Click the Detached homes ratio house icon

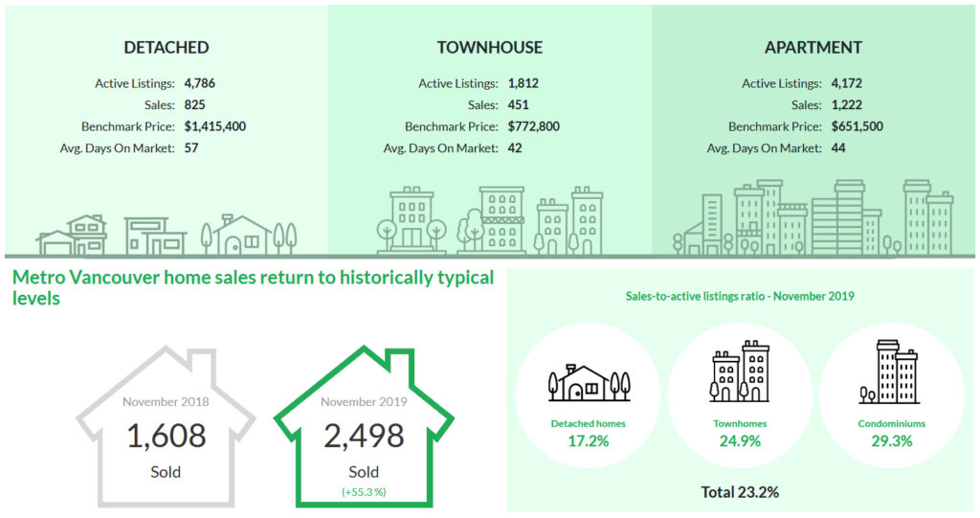[x=589, y=383]
